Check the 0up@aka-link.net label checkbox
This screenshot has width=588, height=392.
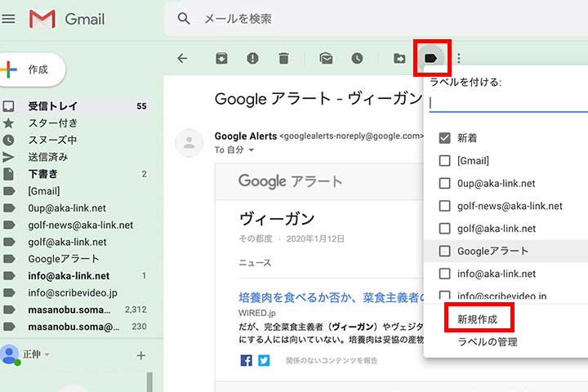click(x=444, y=183)
